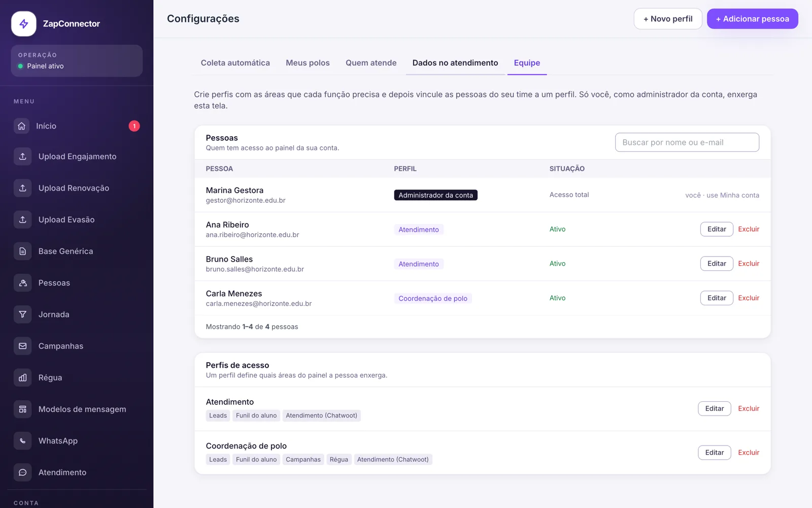
Task: Click the Upload Engajamento upload icon
Action: pos(22,156)
